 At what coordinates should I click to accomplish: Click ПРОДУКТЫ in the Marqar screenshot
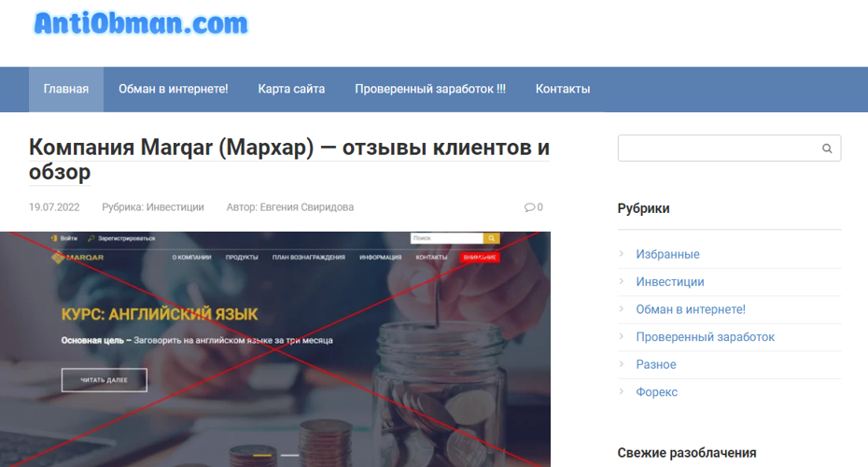point(242,257)
